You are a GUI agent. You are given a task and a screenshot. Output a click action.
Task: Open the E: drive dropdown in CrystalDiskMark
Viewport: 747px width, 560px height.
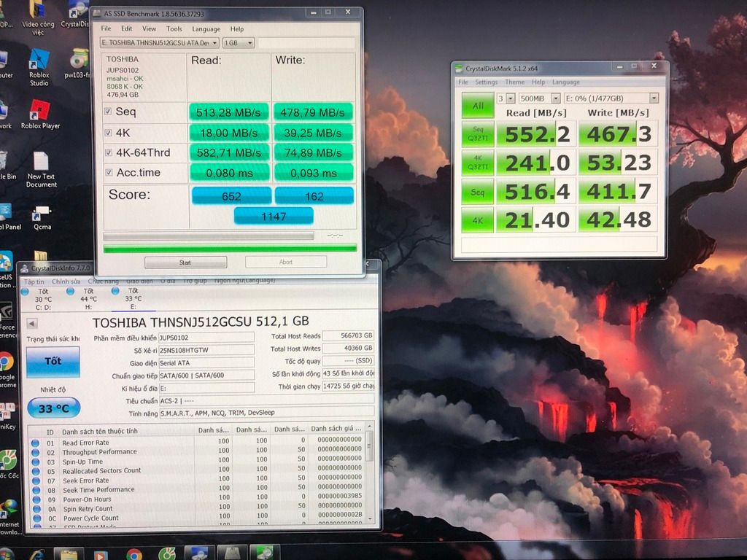pyautogui.click(x=611, y=98)
